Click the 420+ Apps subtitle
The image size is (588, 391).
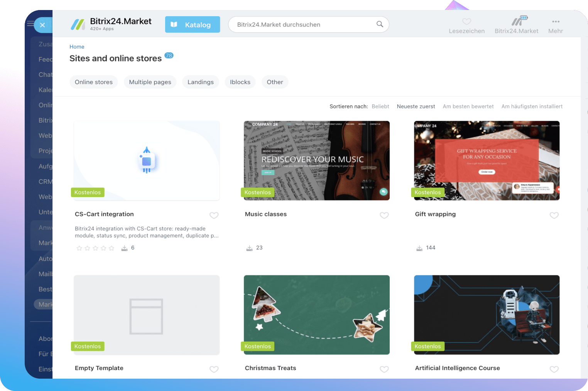[x=102, y=29]
